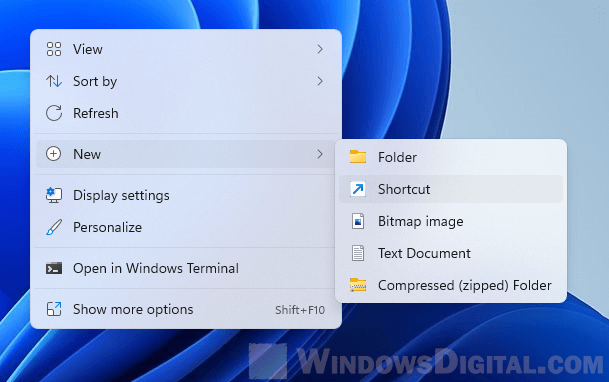This screenshot has width=609, height=382.
Task: Click the circular Refresh icon
Action: [54, 113]
